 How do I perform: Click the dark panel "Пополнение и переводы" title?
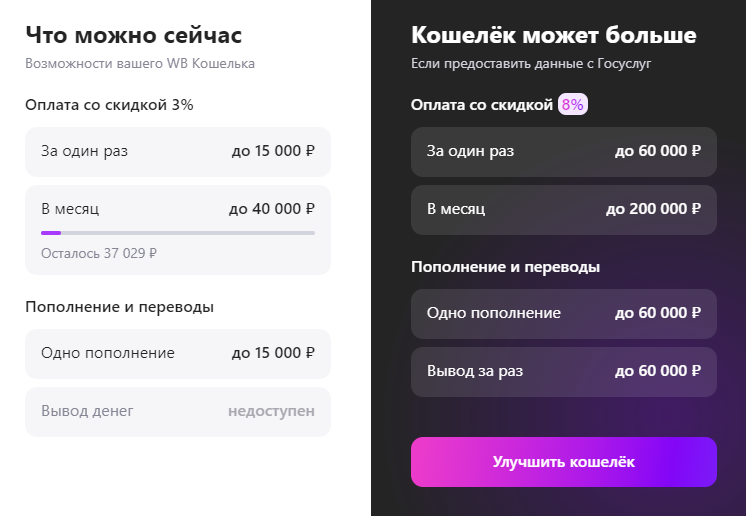[505, 267]
